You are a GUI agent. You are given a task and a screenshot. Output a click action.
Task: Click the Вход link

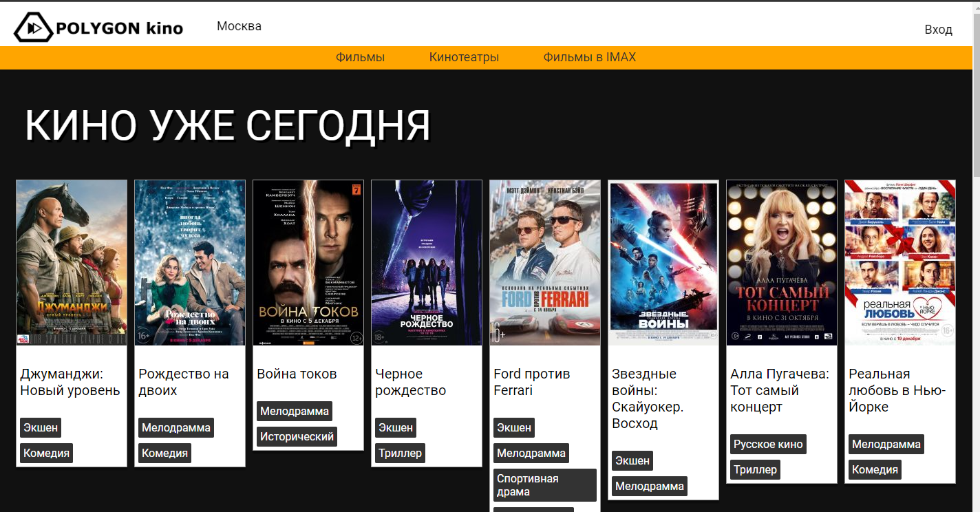click(x=939, y=30)
